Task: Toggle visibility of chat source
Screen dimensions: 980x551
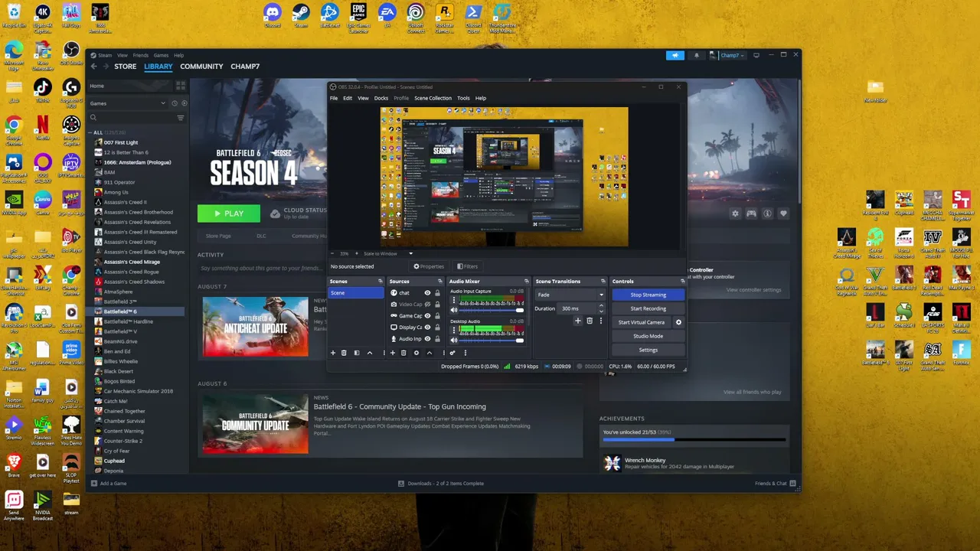Action: [x=428, y=293]
